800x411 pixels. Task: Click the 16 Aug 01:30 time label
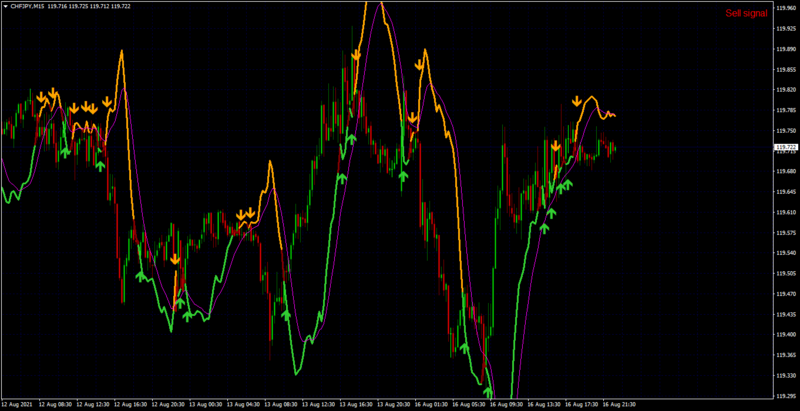pyautogui.click(x=432, y=404)
